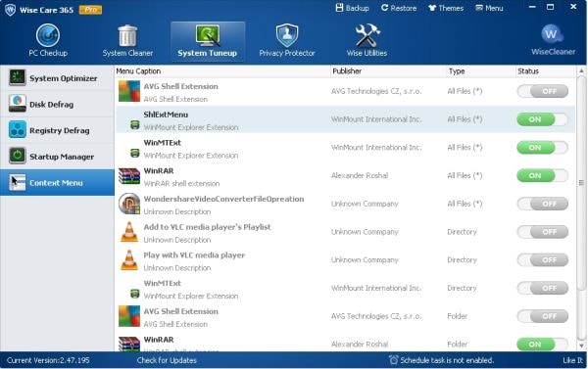Sort by Type column header
The height and width of the screenshot is (369, 588).
(x=481, y=71)
